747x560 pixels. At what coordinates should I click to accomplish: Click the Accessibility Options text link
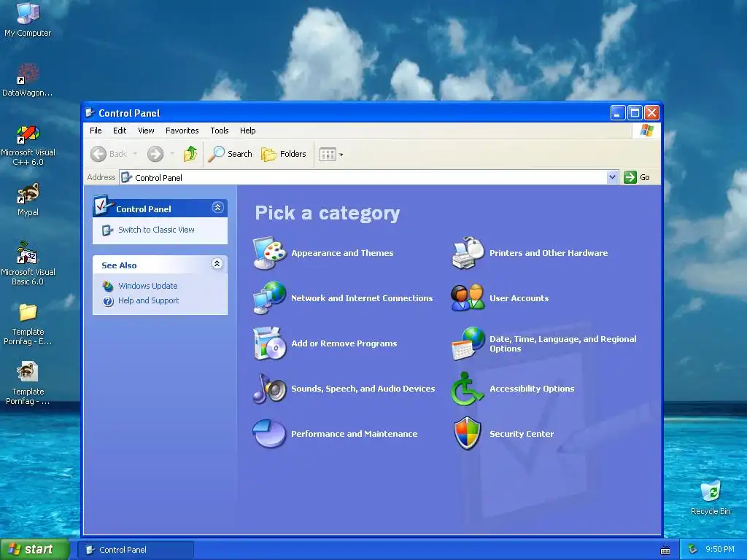tap(532, 389)
